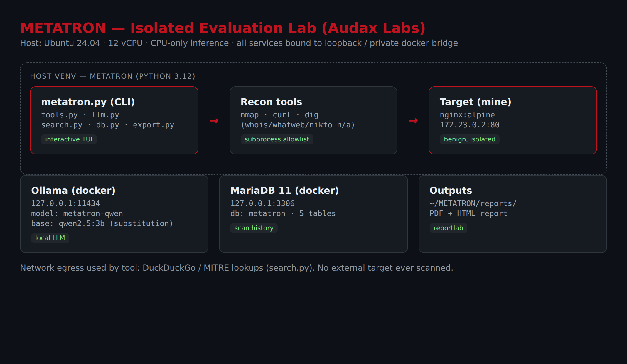Select the metatron.py (CLI) card heading
This screenshot has height=364, width=627.
tap(88, 102)
